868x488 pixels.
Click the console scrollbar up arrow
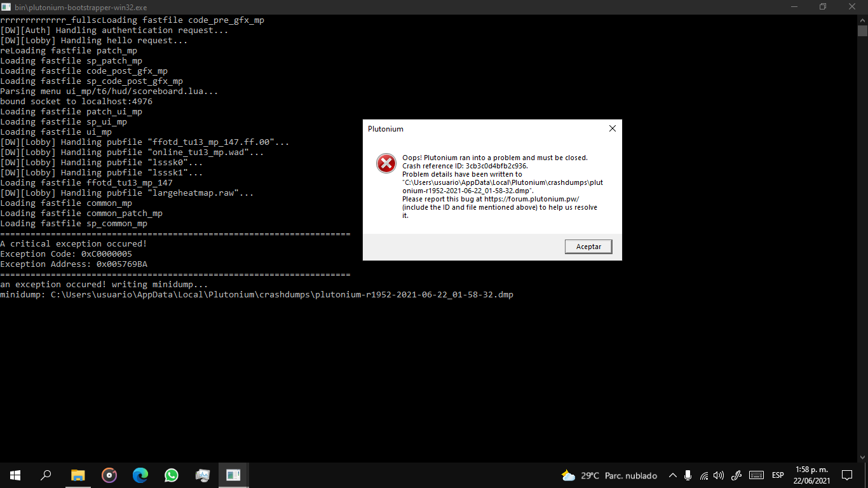coord(862,19)
